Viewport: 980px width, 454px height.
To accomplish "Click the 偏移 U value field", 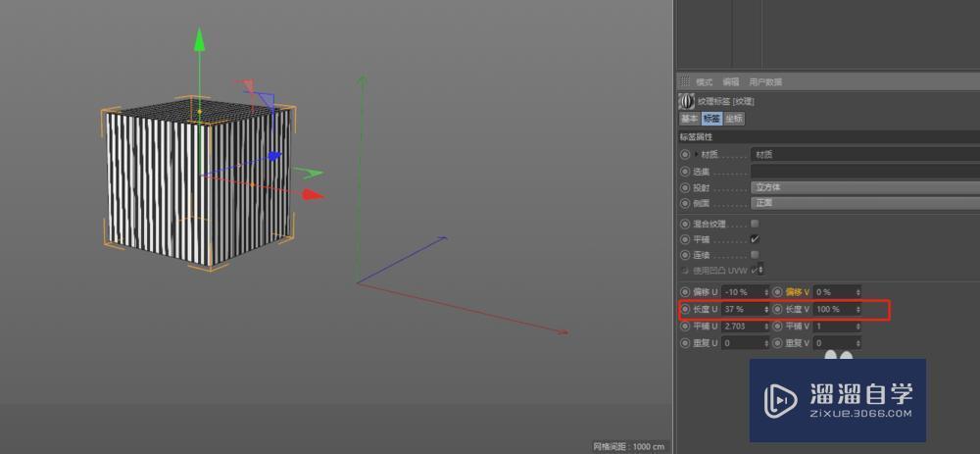I will pyautogui.click(x=743, y=292).
